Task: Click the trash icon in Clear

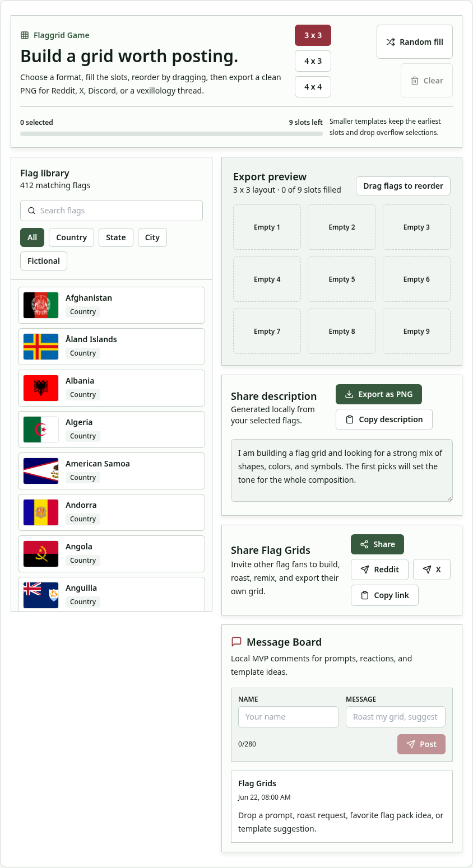Action: 415,81
